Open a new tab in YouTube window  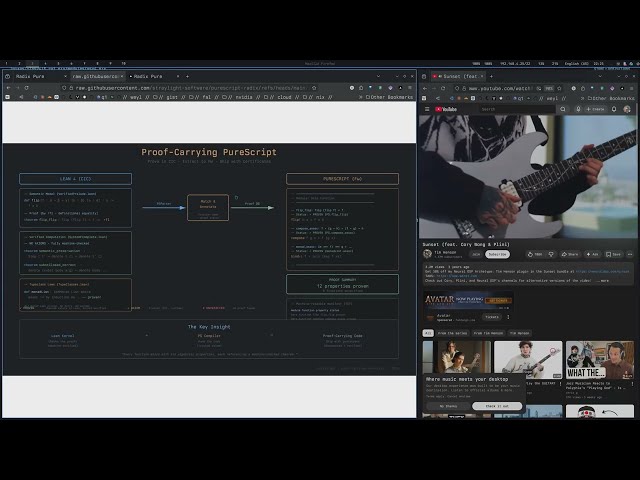point(491,76)
